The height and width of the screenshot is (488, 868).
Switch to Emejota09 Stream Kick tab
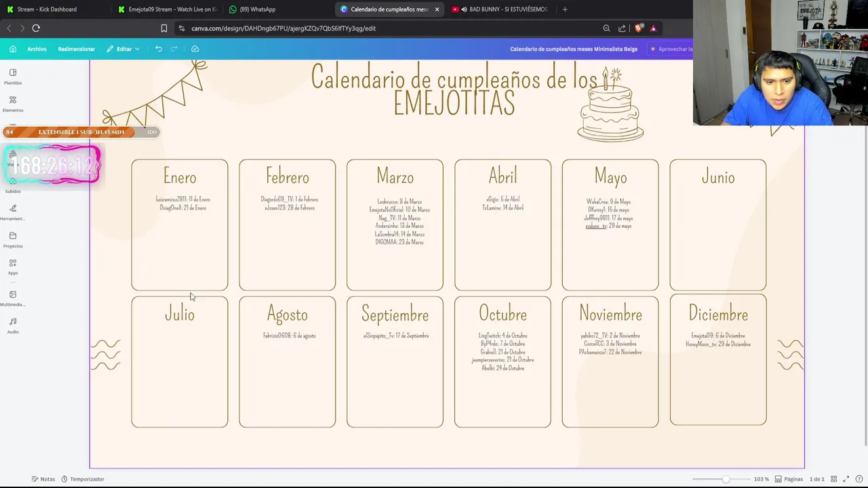[167, 9]
